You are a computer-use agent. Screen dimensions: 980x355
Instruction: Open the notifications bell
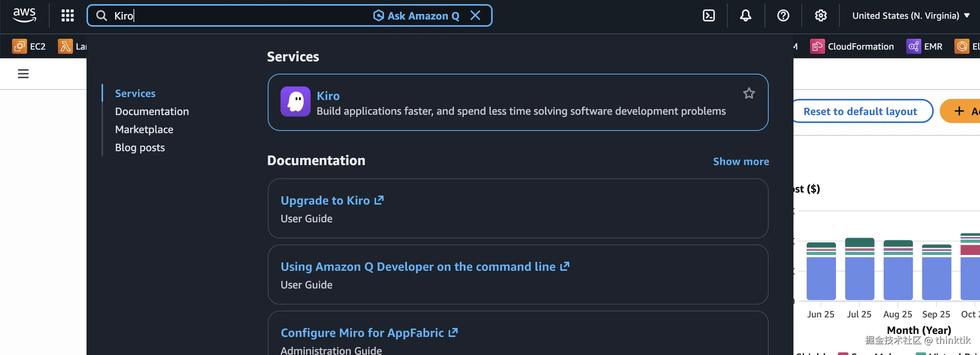tap(745, 15)
